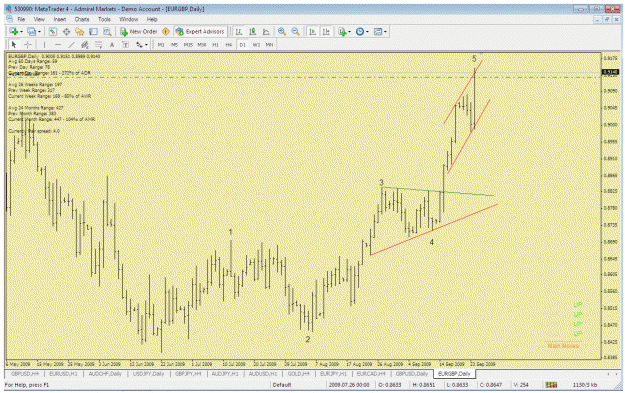Open the Profiles toolbar icon
The height and width of the screenshot is (393, 625).
(x=31, y=31)
